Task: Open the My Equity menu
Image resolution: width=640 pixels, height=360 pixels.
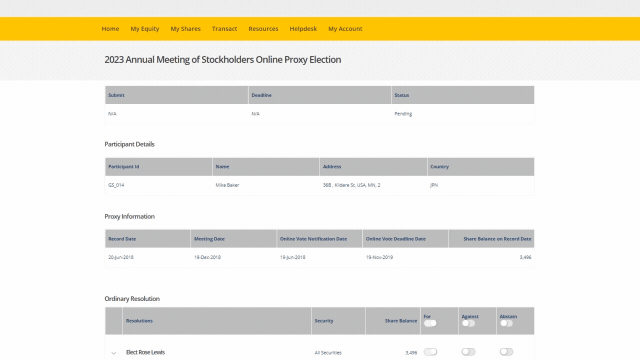Action: pyautogui.click(x=145, y=29)
